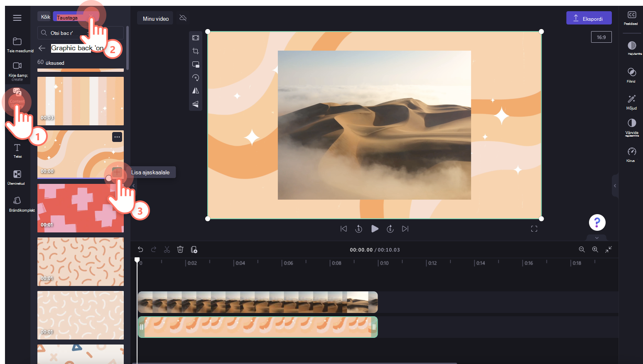Open the 16:9 aspect ratio selector
Viewport: 643px width, 364px height.
point(601,37)
